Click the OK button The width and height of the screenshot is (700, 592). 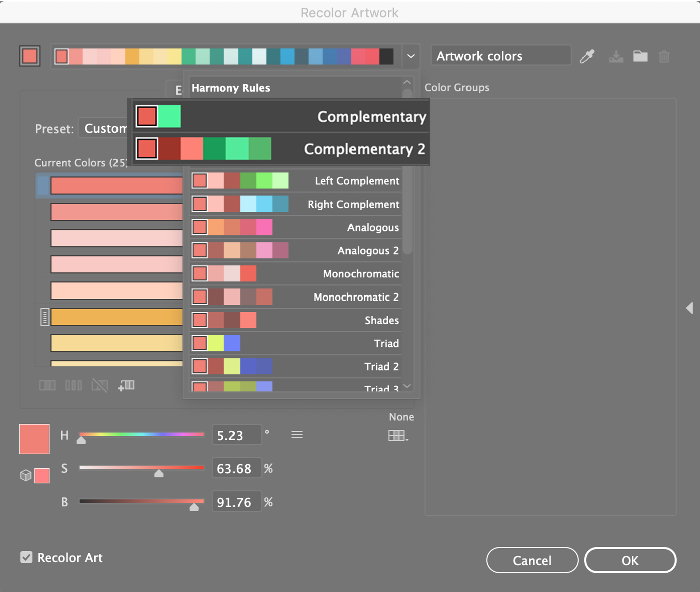630,560
